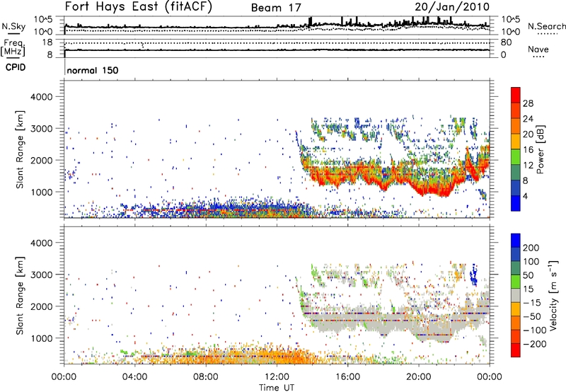Click the '18' frequency tick label
Viewport: 566px width, 392px height.
click(x=47, y=42)
